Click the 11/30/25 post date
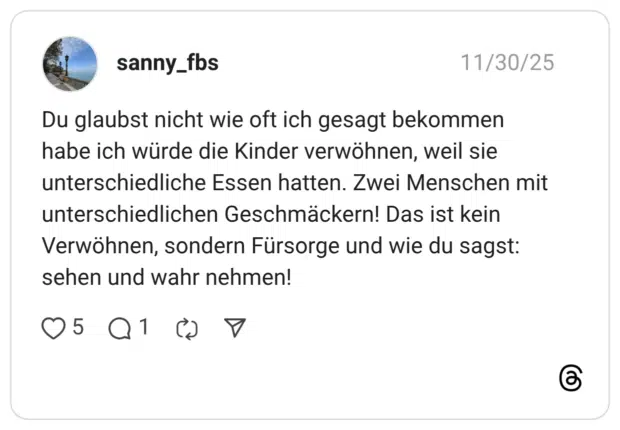This screenshot has width=620, height=430. 507,63
